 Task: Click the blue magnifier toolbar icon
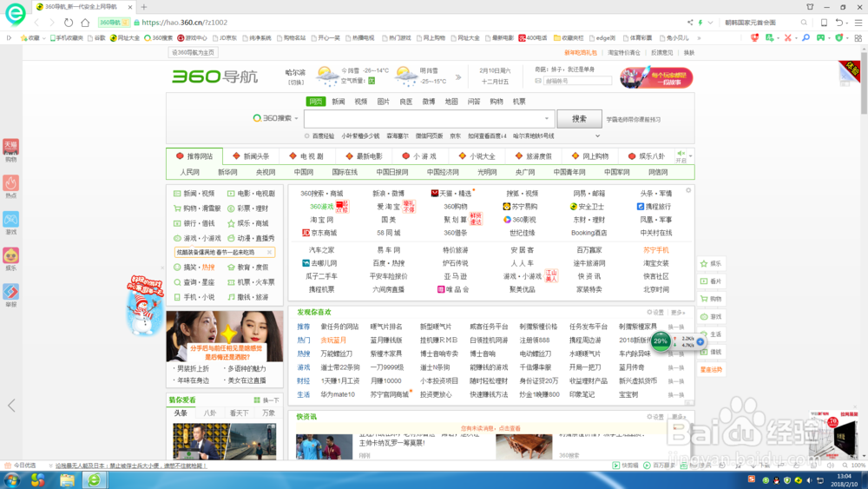coord(806,37)
